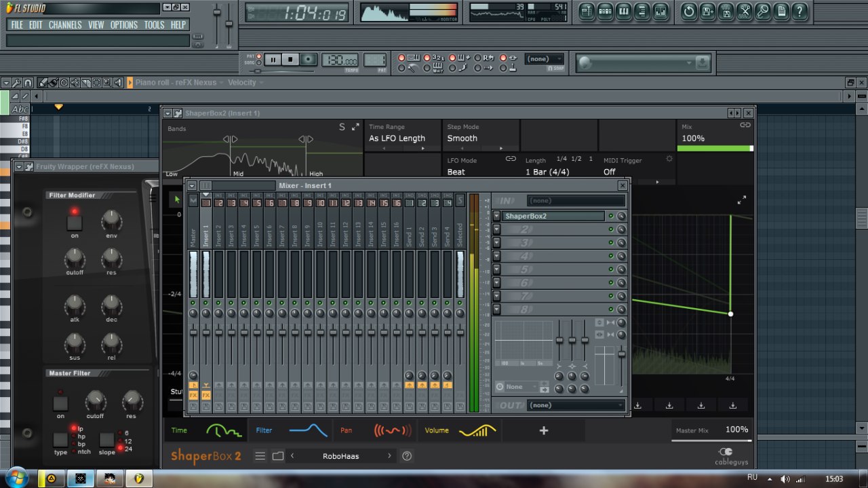Click the Windows Start button
This screenshot has height=488, width=868.
pos(16,478)
